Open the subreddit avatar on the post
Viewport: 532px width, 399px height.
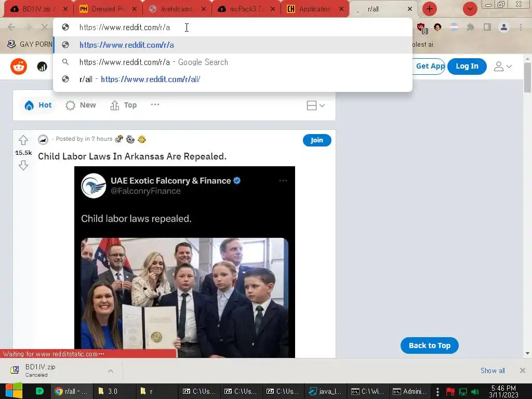[x=43, y=139]
